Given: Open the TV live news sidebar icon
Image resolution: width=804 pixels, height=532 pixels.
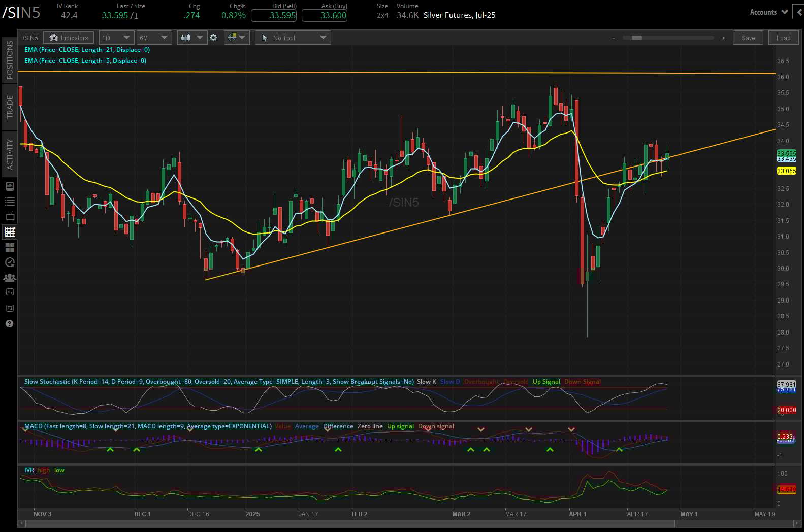Looking at the screenshot, I should click(10, 217).
